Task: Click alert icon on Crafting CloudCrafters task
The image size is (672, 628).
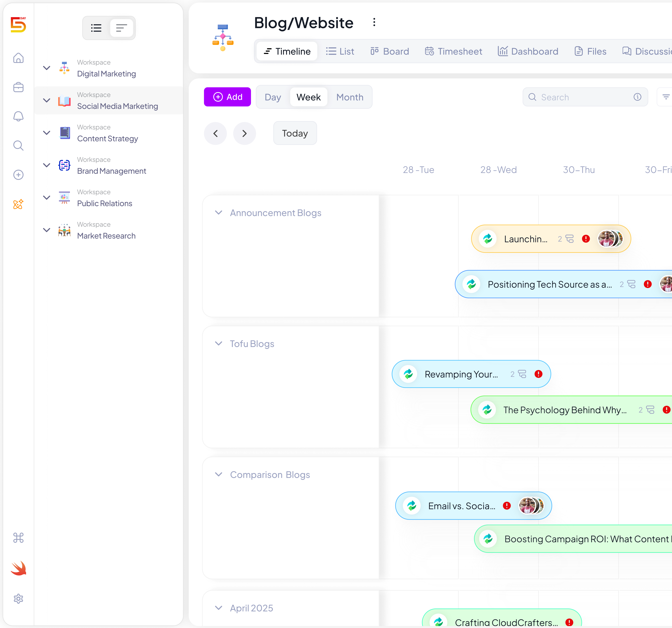Action: tap(569, 622)
